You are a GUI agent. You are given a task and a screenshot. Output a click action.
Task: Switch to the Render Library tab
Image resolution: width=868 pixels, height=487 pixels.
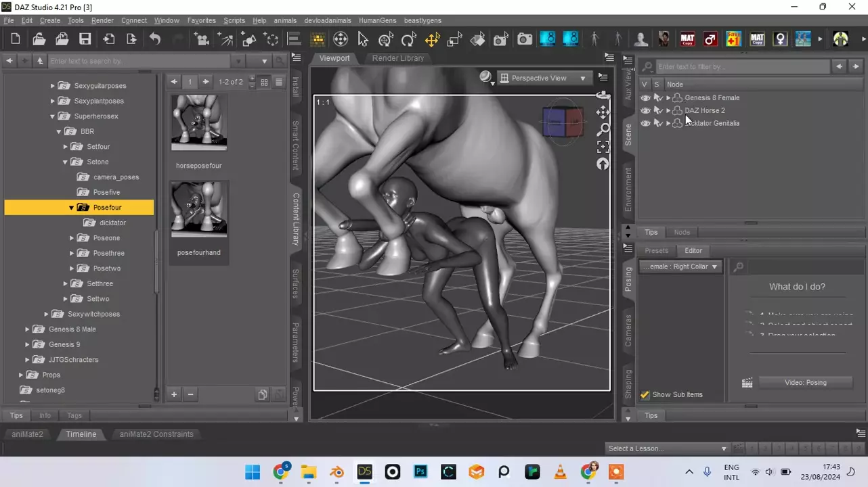coord(397,58)
